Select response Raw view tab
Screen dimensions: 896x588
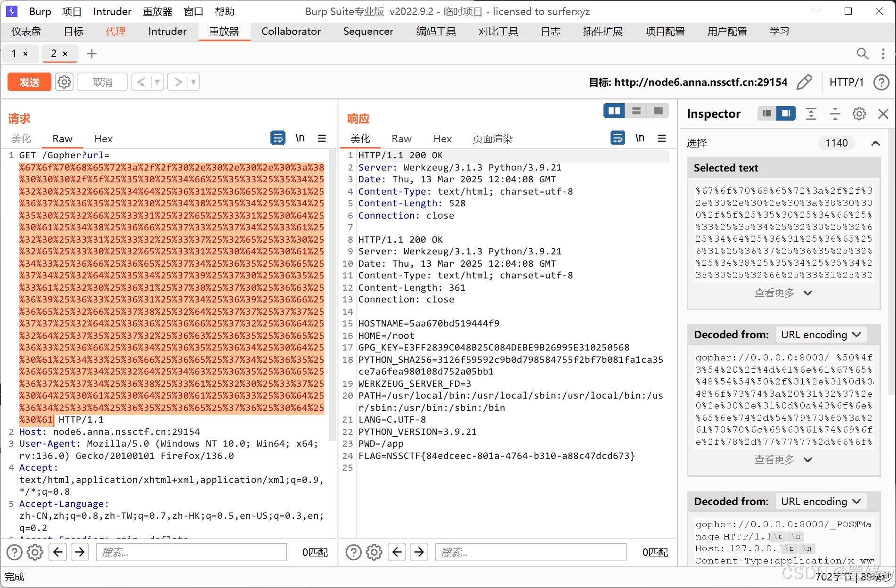point(401,139)
